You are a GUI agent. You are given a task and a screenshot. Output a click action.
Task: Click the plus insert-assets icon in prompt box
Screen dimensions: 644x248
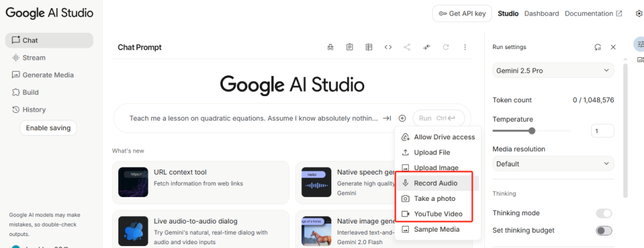pyautogui.click(x=402, y=118)
